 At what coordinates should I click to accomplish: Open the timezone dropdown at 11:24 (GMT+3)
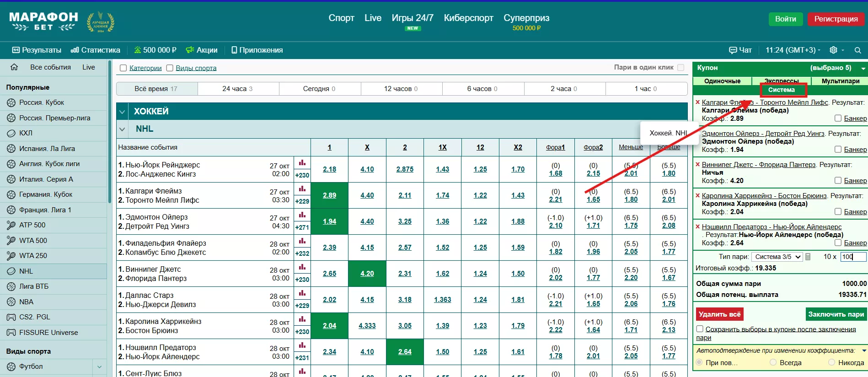point(793,50)
